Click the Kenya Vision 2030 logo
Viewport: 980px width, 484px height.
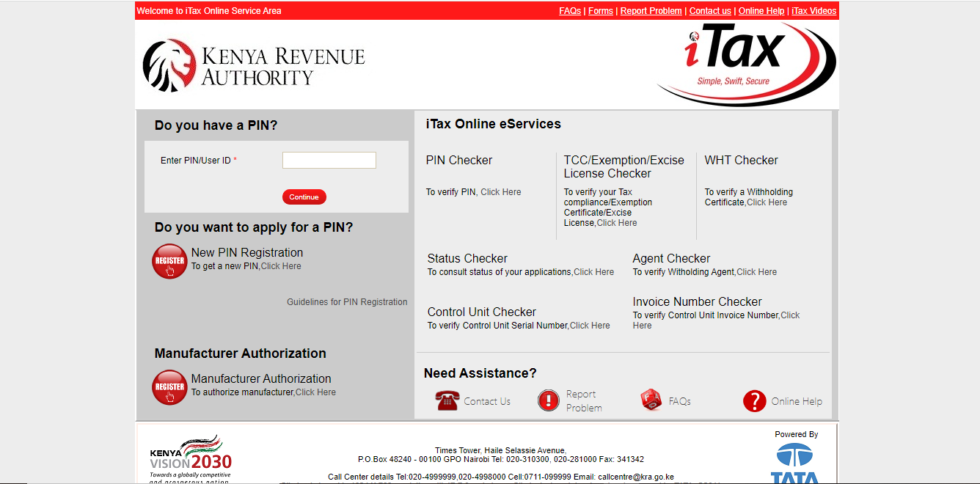point(191,458)
